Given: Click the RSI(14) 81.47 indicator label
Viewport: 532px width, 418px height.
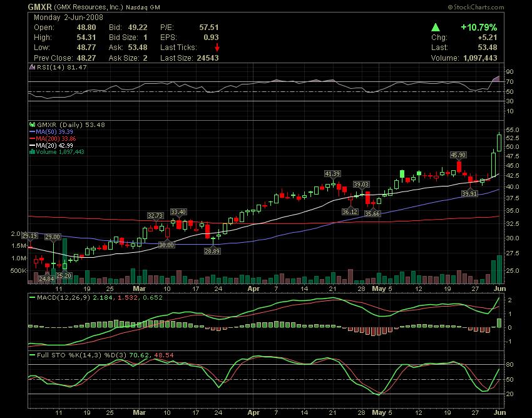Looking at the screenshot, I should (62, 67).
